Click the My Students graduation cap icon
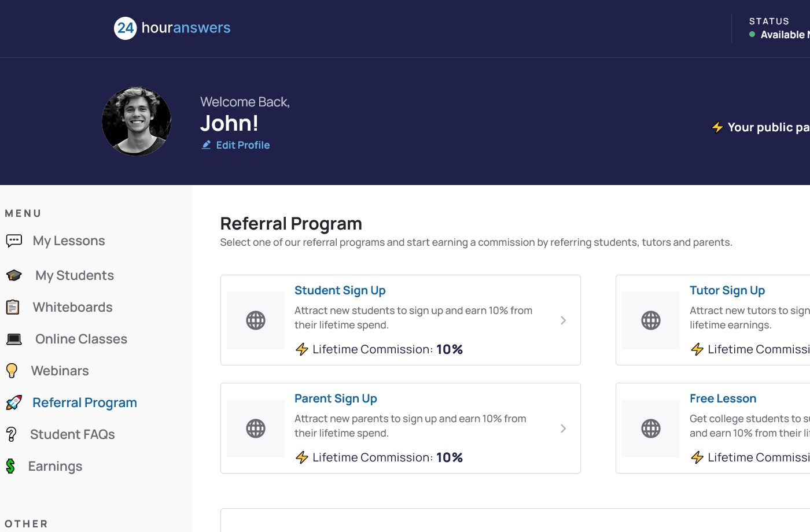 click(14, 275)
